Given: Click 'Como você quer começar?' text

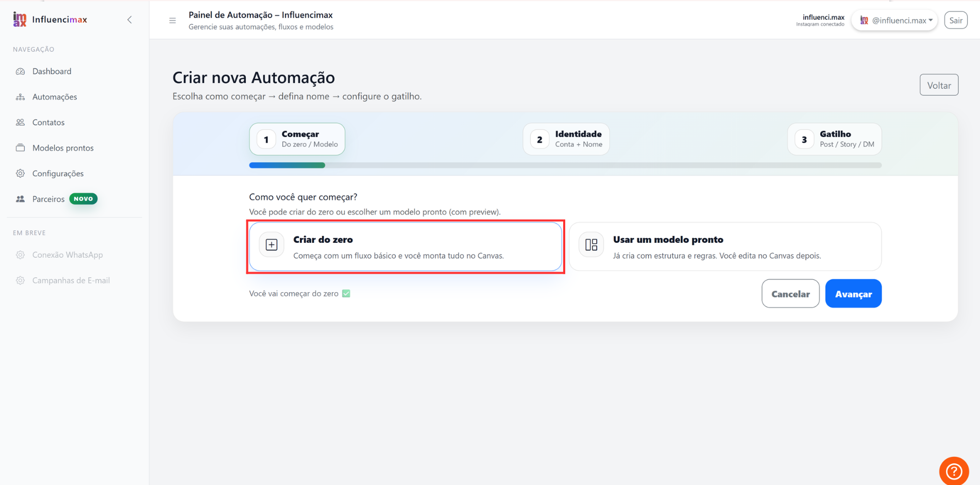Looking at the screenshot, I should [303, 197].
